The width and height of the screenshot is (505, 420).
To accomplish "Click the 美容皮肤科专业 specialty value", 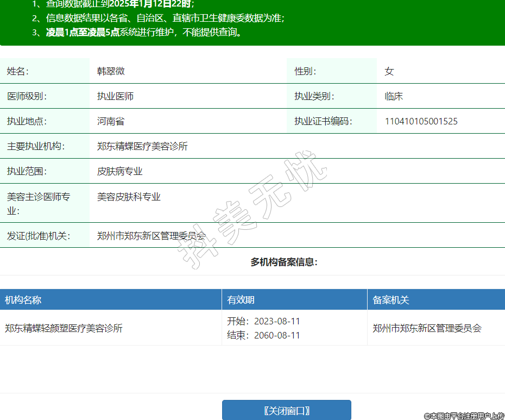I will click(x=129, y=197).
